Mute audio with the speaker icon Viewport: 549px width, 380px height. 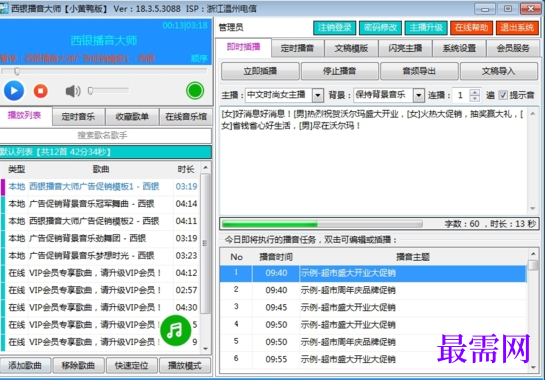pyautogui.click(x=73, y=91)
